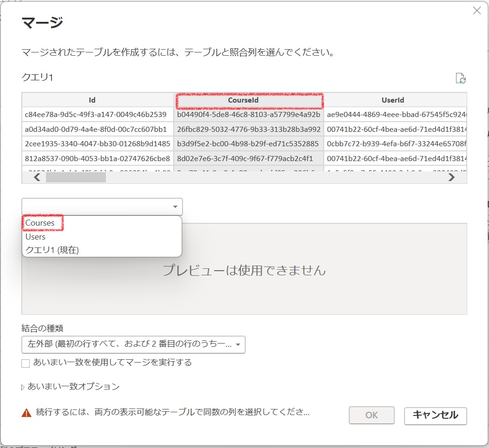Select the CourseId column header
Image resolution: width=489 pixels, height=448 pixels.
pyautogui.click(x=249, y=100)
